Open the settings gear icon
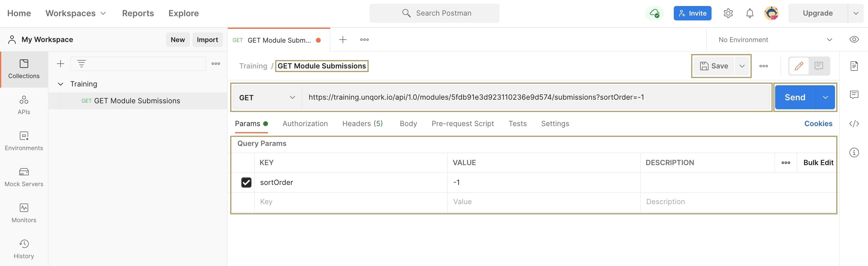The height and width of the screenshot is (266, 868). (x=728, y=13)
